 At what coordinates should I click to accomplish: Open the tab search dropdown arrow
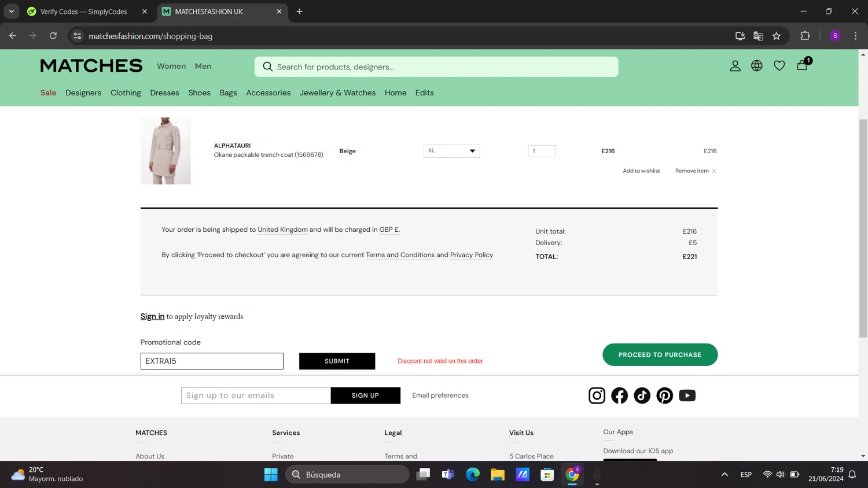(x=11, y=12)
